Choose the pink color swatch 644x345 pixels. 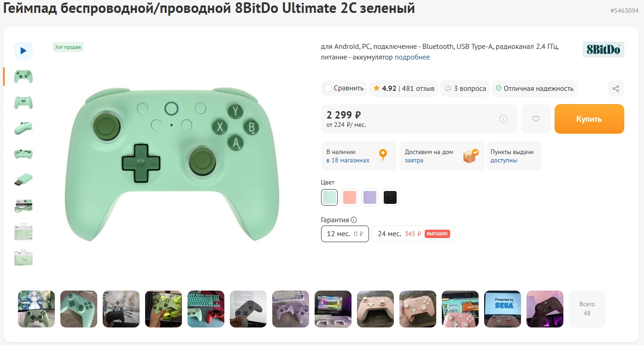(x=350, y=197)
